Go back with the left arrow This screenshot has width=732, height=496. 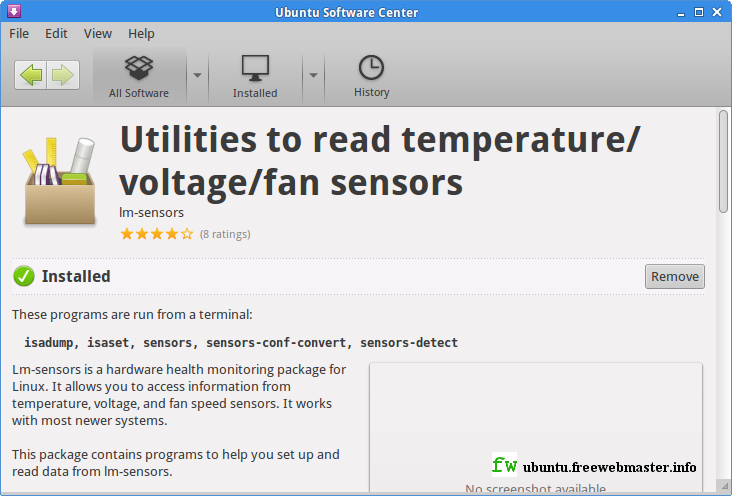pyautogui.click(x=31, y=75)
